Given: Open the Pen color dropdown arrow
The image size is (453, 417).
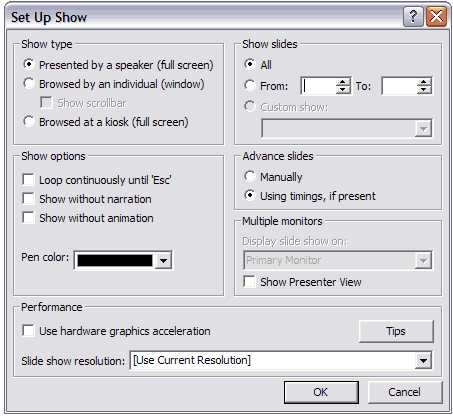Looking at the screenshot, I should tap(163, 260).
